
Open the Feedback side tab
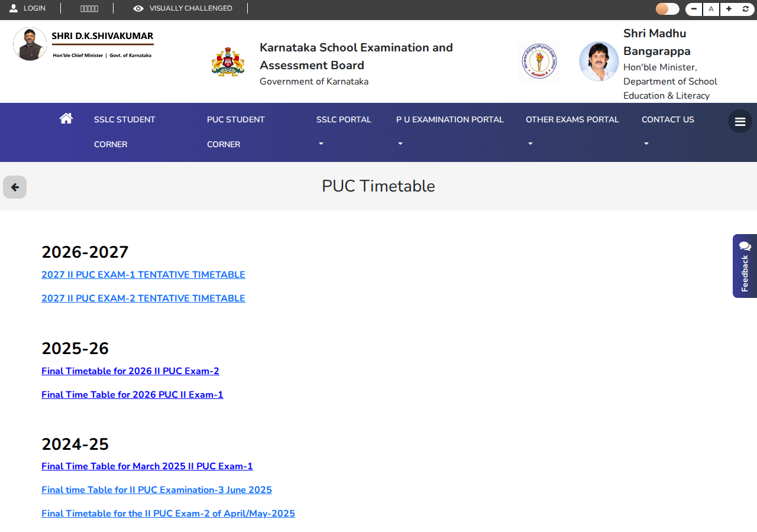click(x=745, y=266)
